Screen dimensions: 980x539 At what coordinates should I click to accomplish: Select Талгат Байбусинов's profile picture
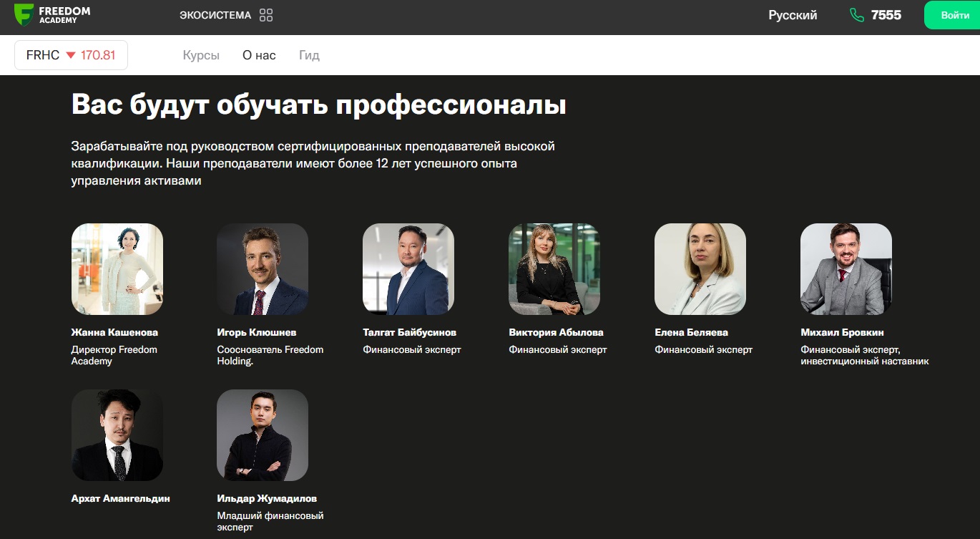(x=408, y=269)
